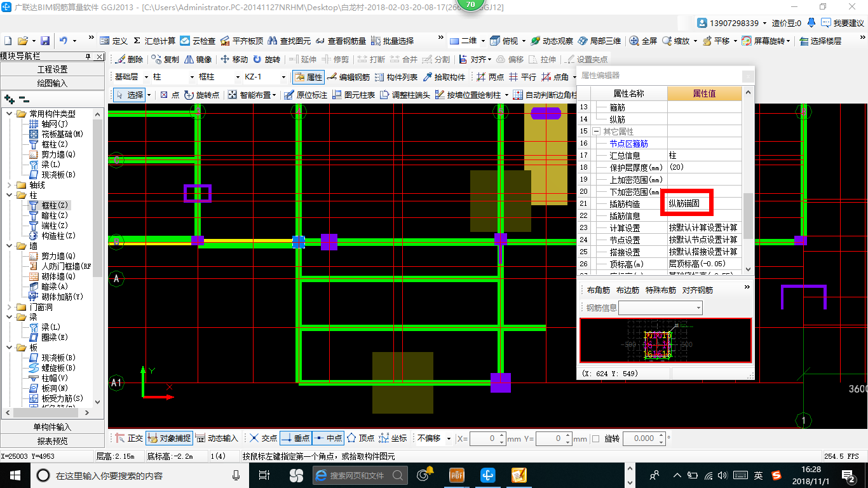Viewport: 868px width, 488px height.
Task: Fit the drawing with 全屏
Action: point(643,41)
